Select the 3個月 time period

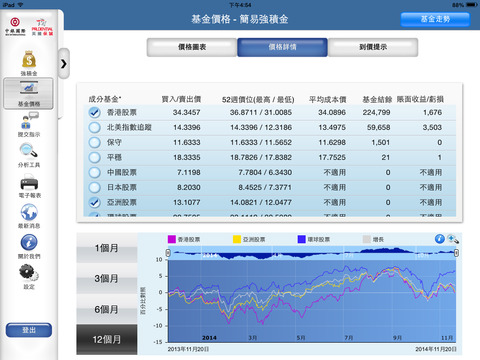tap(107, 278)
